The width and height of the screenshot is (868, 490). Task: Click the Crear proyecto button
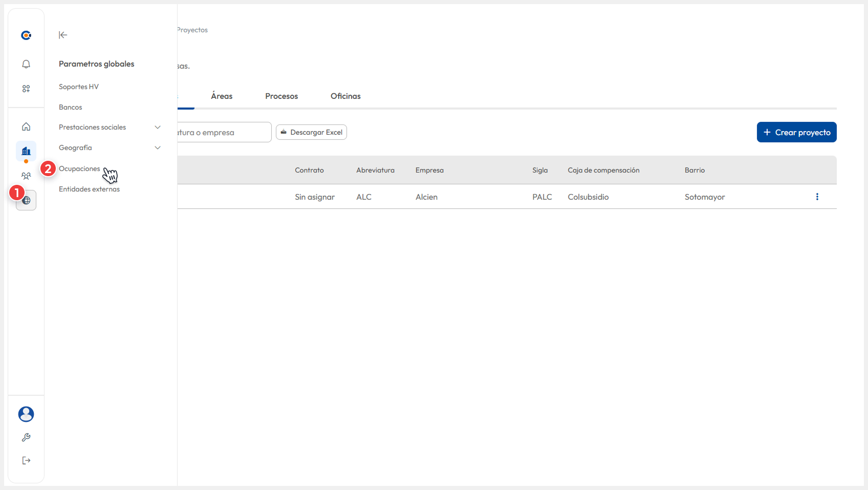click(x=796, y=132)
